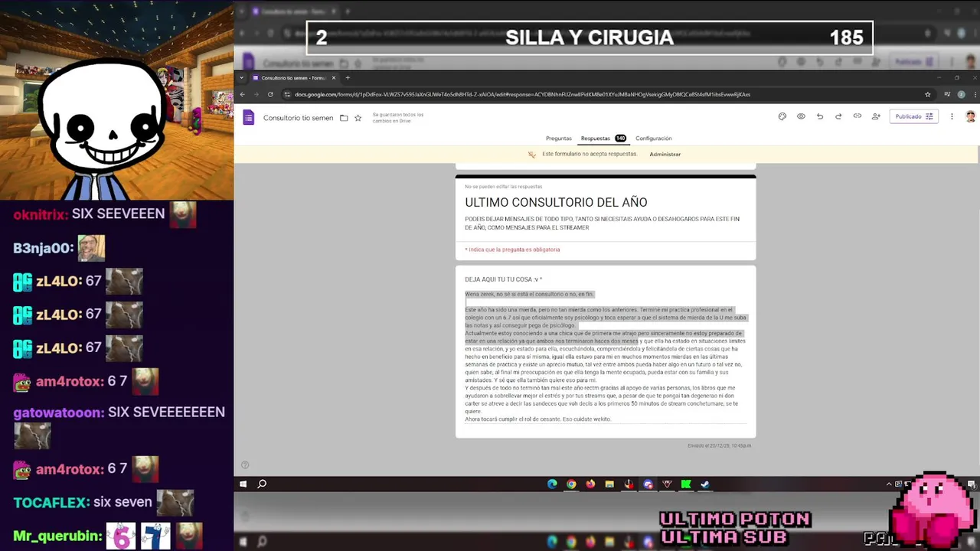Open Firefox from the taskbar

590,484
